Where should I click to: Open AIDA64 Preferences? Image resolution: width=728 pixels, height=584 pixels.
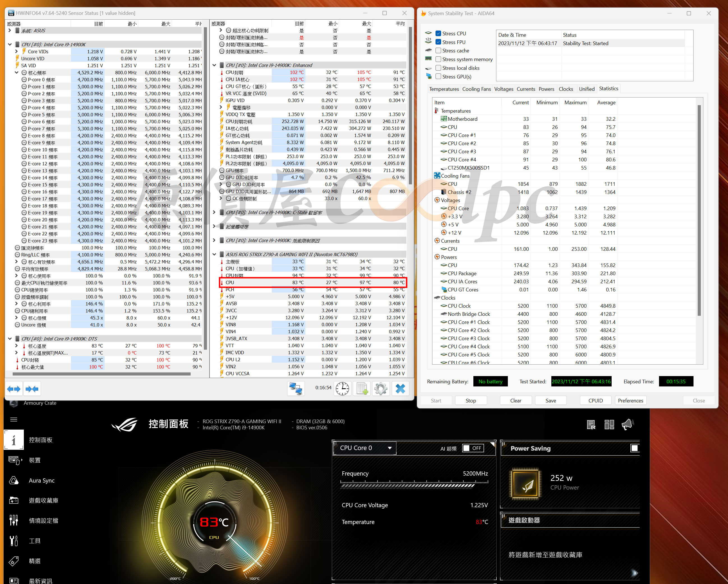tap(630, 400)
